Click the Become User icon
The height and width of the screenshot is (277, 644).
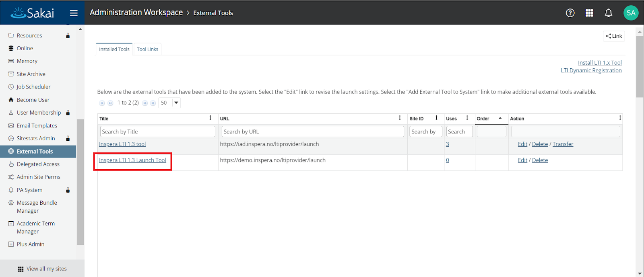11,100
